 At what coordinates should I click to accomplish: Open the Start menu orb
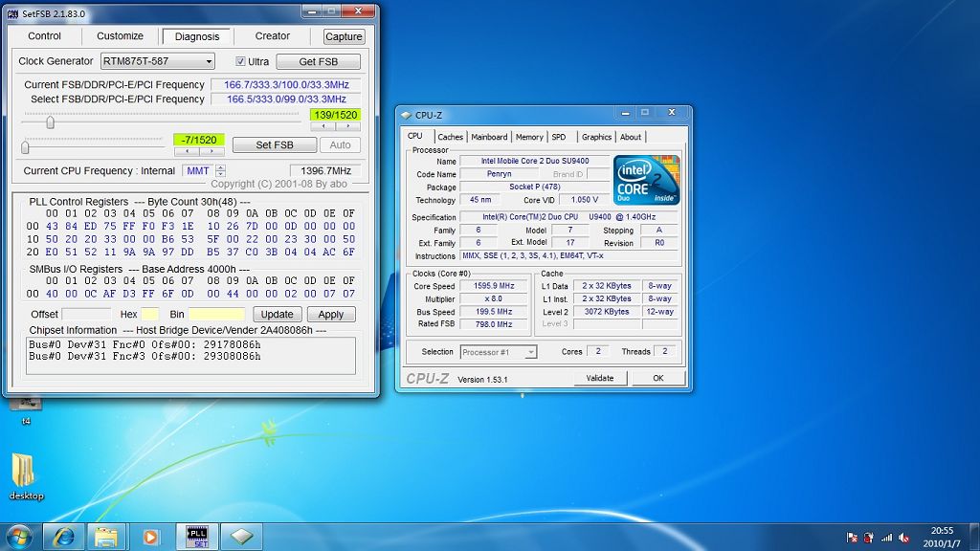[19, 537]
